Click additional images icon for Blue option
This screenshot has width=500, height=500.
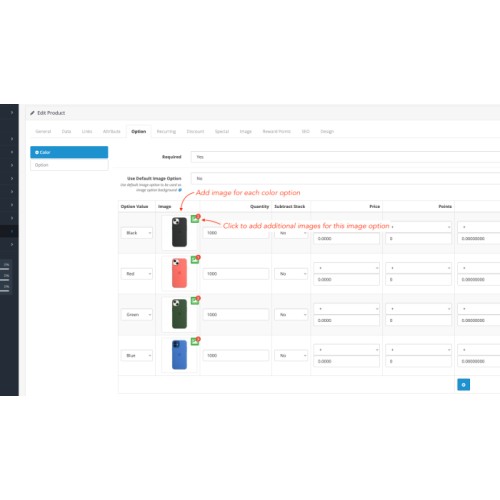coord(195,341)
